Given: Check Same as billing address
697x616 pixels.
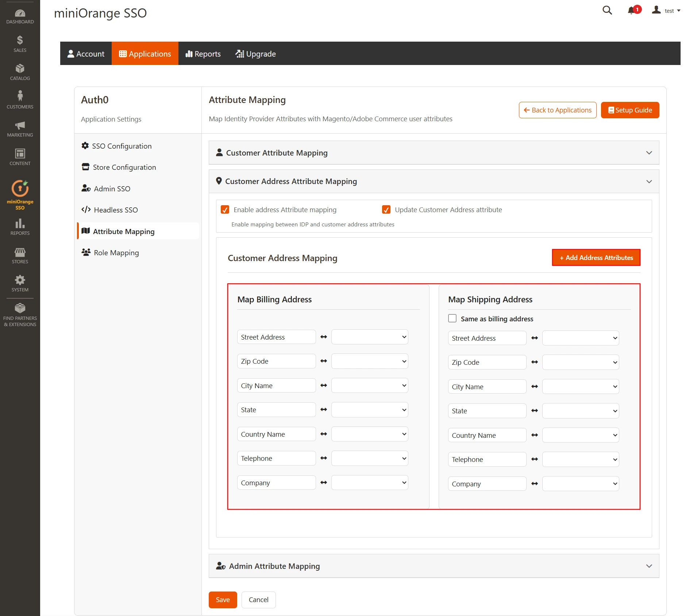Looking at the screenshot, I should [452, 318].
